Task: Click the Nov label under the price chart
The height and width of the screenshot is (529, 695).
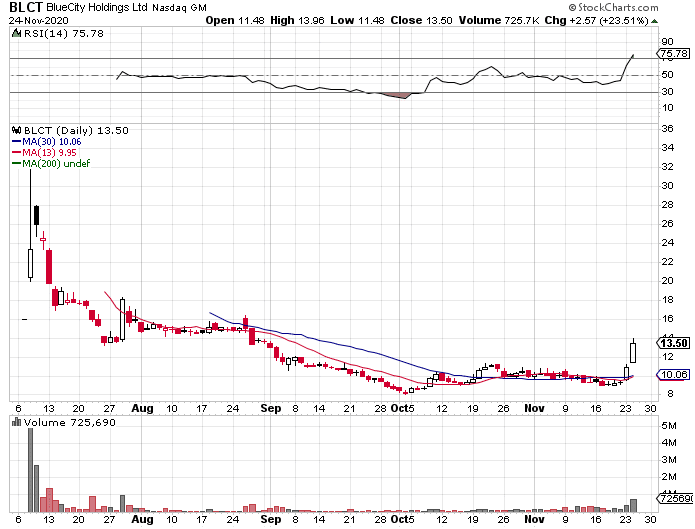Action: click(x=534, y=408)
